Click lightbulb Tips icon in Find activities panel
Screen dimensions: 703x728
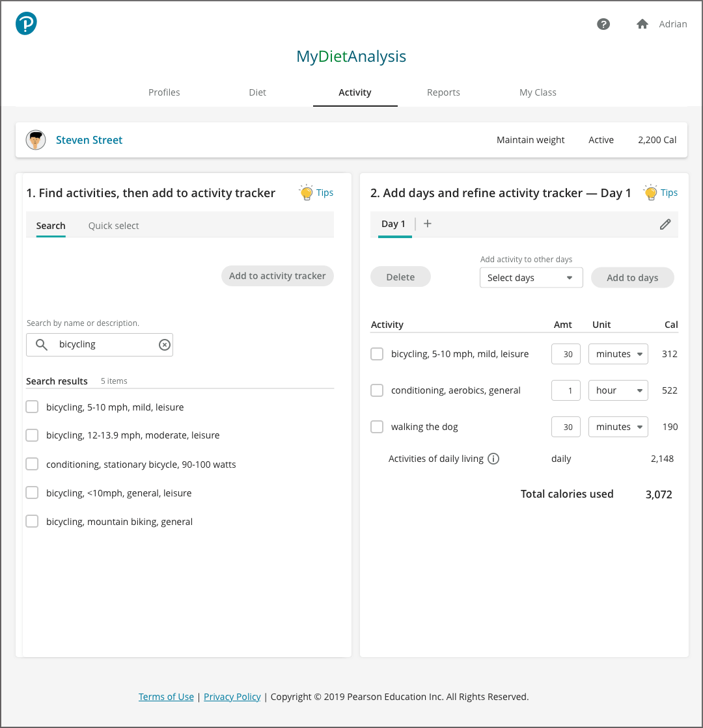306,193
